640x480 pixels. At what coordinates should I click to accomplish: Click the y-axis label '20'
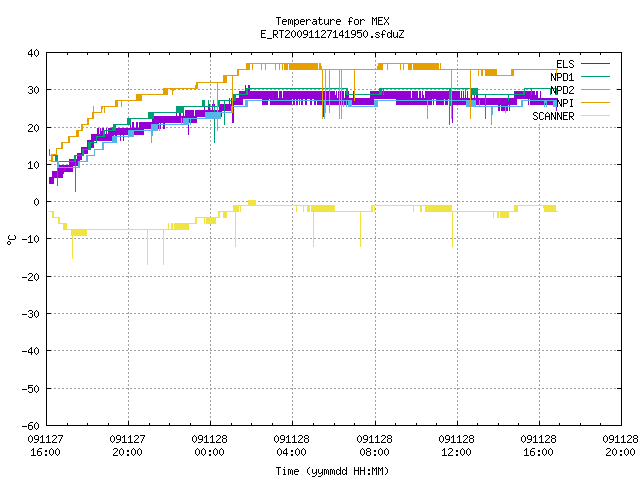[33, 128]
